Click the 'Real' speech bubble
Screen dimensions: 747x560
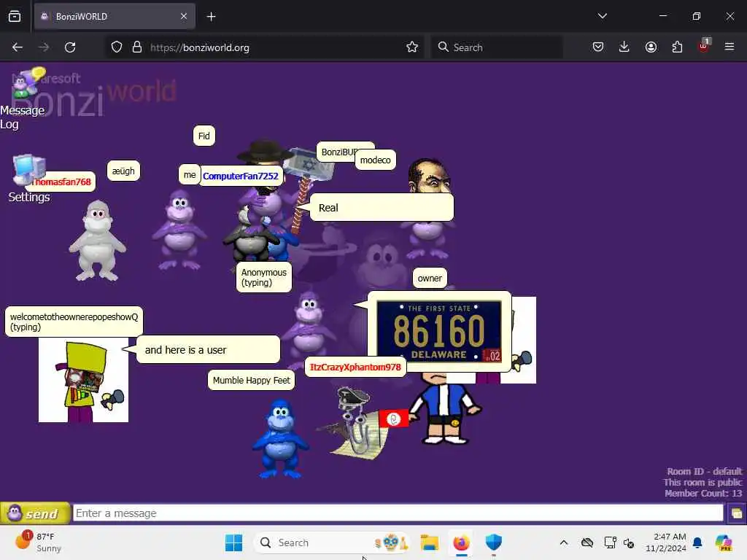(x=382, y=208)
